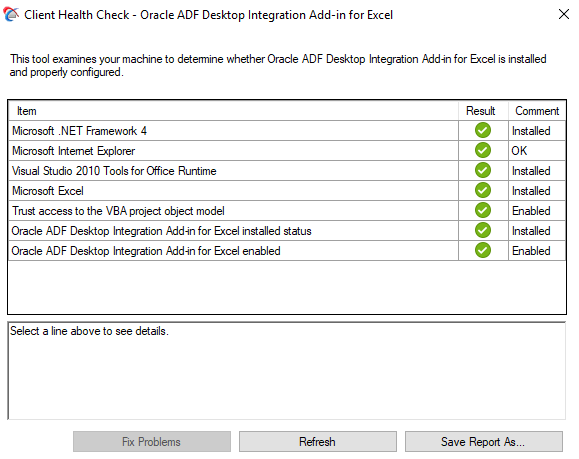Close the Client Health Check window
Image resolution: width=579 pixels, height=459 pixels.
click(x=564, y=14)
